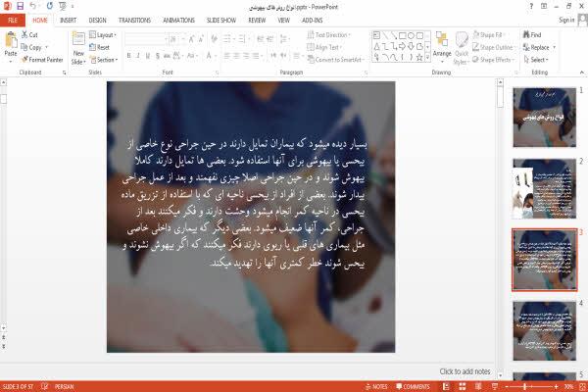This screenshot has width=588, height=392.
Task: Toggle bold formatting
Action: click(x=128, y=56)
